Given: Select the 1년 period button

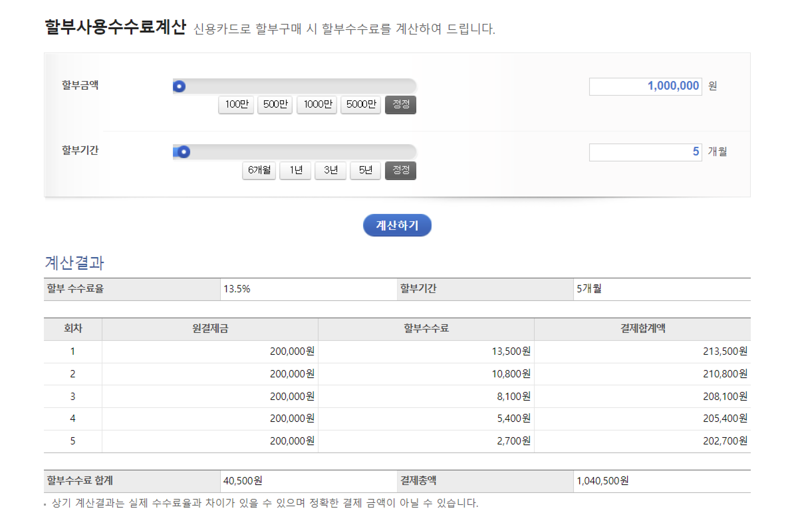Looking at the screenshot, I should click(295, 170).
